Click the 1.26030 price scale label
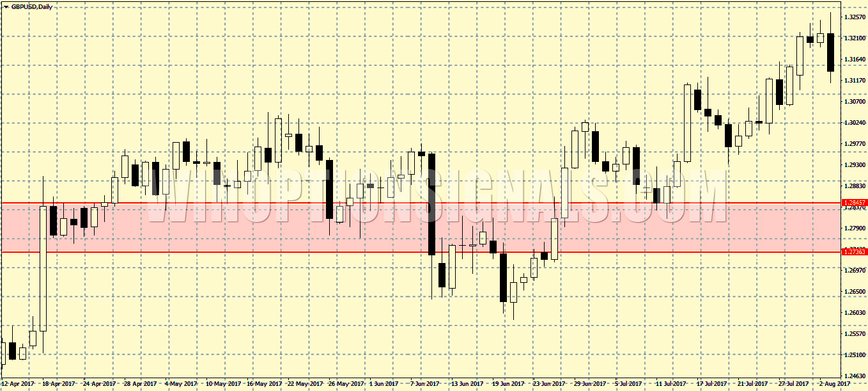 [x=855, y=312]
